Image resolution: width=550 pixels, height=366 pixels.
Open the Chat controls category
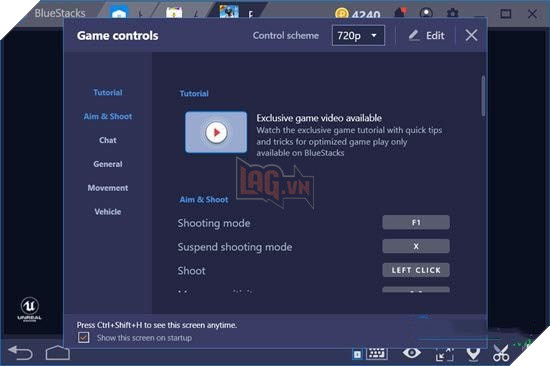click(x=108, y=140)
